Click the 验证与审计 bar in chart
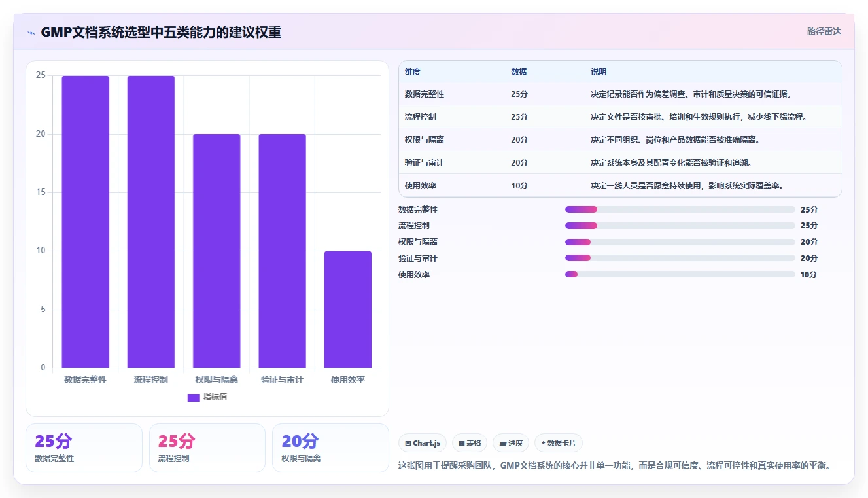The height and width of the screenshot is (498, 868). pyautogui.click(x=282, y=251)
